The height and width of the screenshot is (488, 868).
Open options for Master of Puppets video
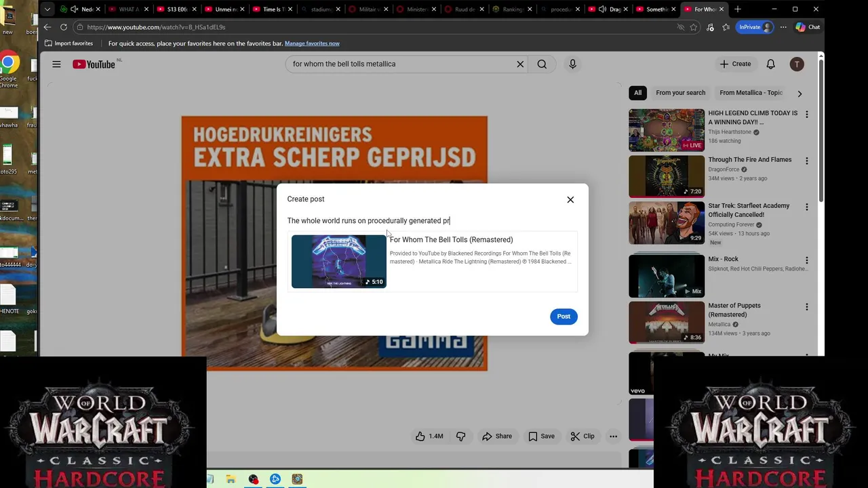pos(806,307)
